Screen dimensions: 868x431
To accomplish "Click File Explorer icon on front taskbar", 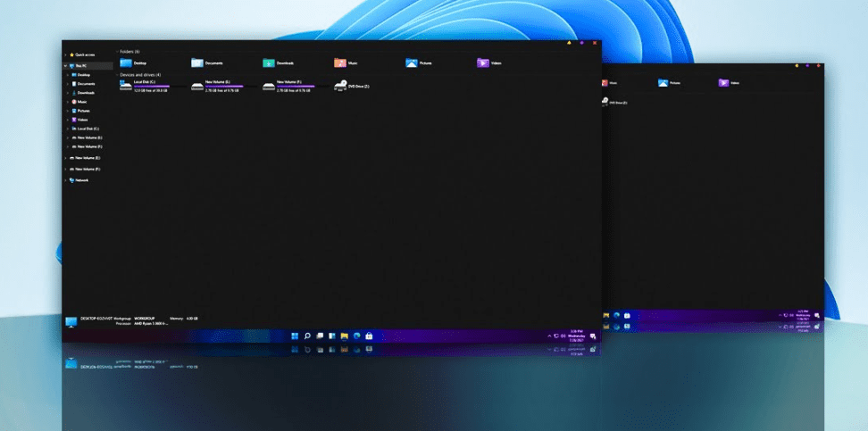I will [x=345, y=336].
